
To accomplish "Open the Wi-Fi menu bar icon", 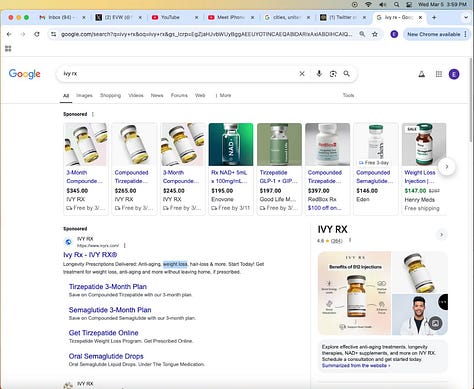I will click(368, 4).
